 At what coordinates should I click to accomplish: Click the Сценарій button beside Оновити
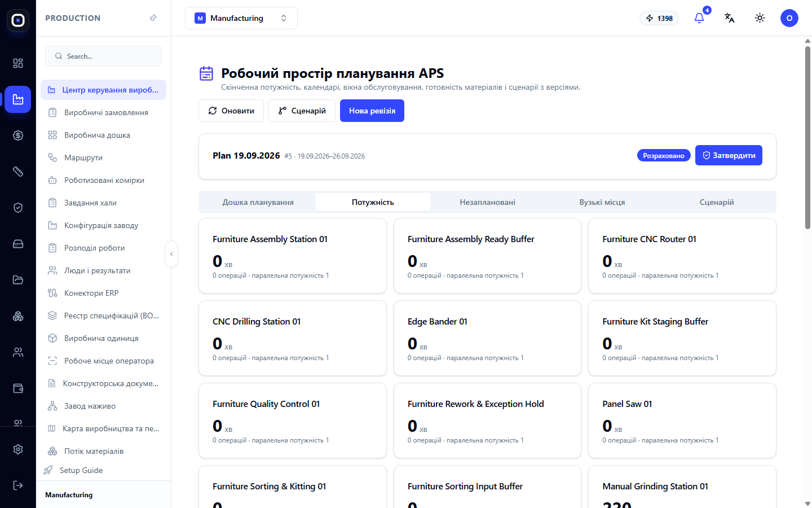tap(302, 111)
